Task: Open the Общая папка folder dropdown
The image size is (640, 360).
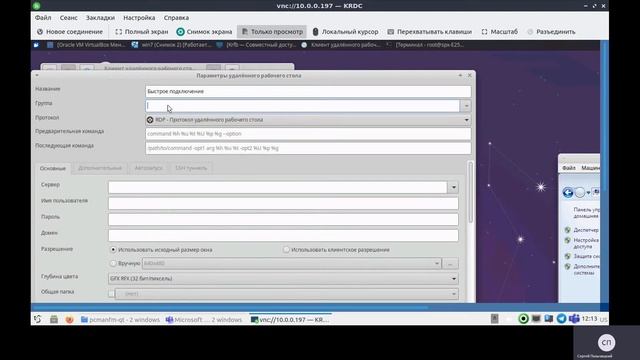Action: click(x=287, y=294)
